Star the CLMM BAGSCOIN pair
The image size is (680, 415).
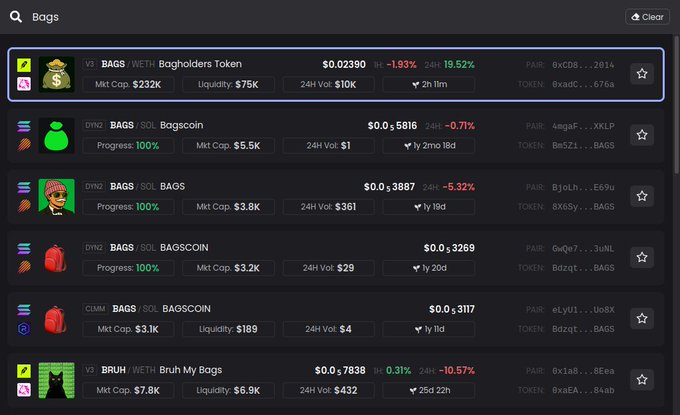point(642,318)
